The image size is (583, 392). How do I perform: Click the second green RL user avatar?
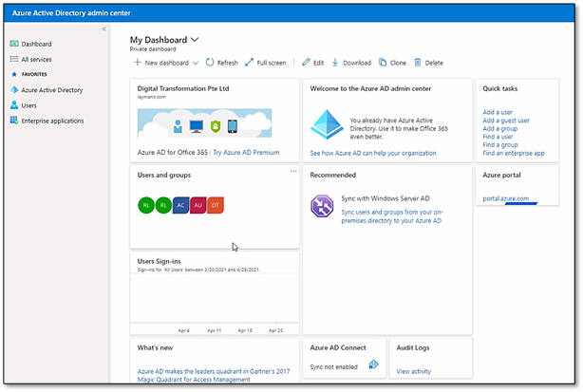[163, 205]
